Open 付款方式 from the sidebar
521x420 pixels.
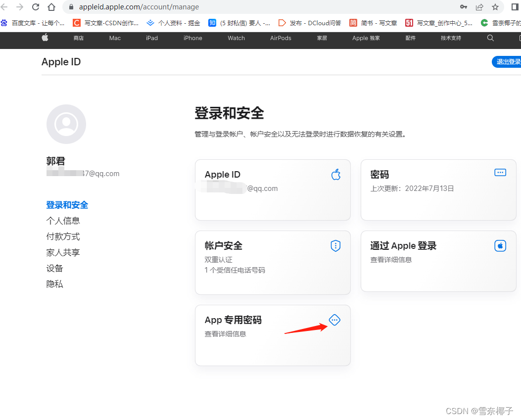63,236
